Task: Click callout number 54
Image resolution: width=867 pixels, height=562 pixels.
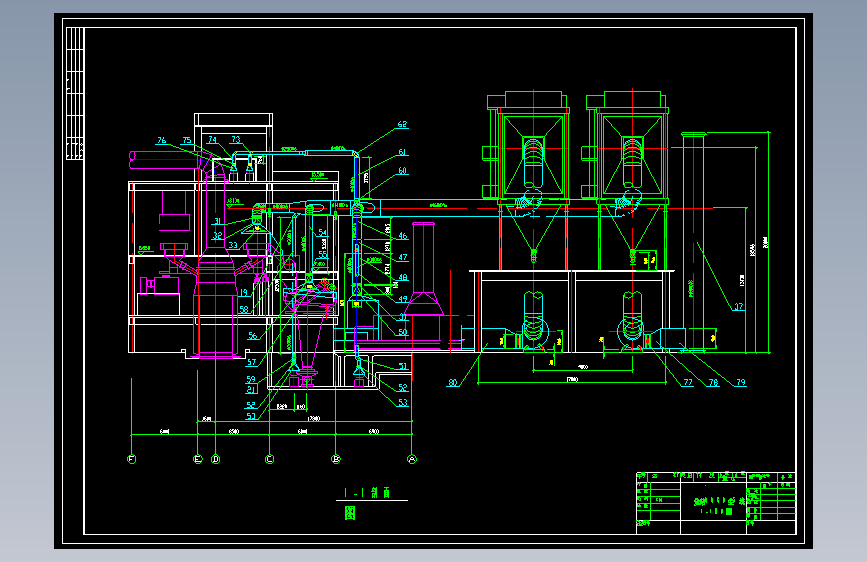Action: 322,233
